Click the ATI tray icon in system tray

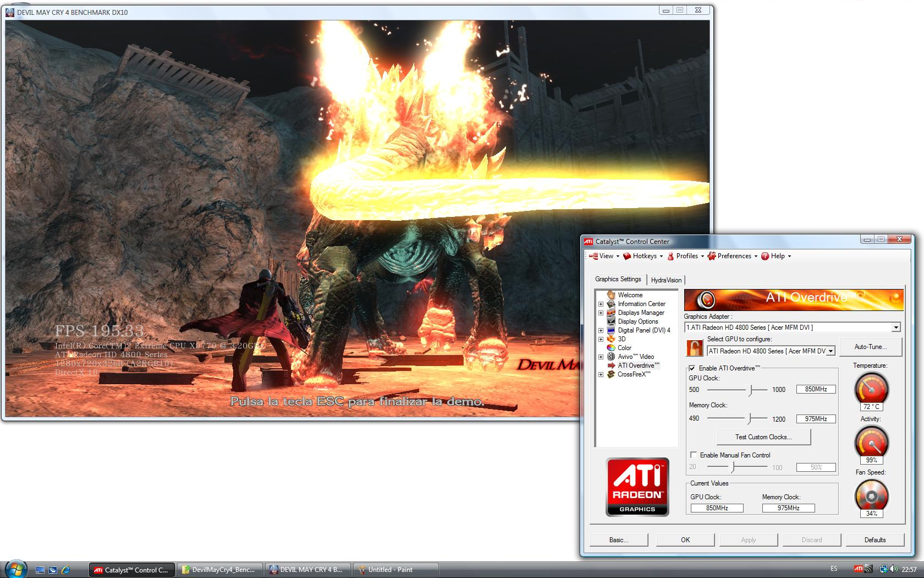click(858, 569)
